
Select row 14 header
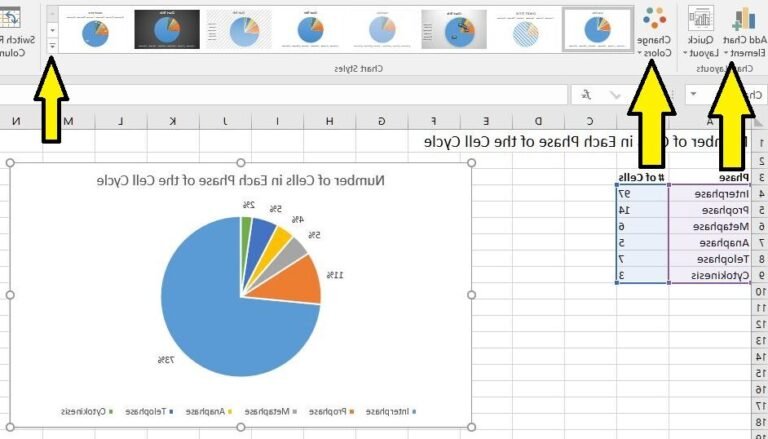coord(760,357)
